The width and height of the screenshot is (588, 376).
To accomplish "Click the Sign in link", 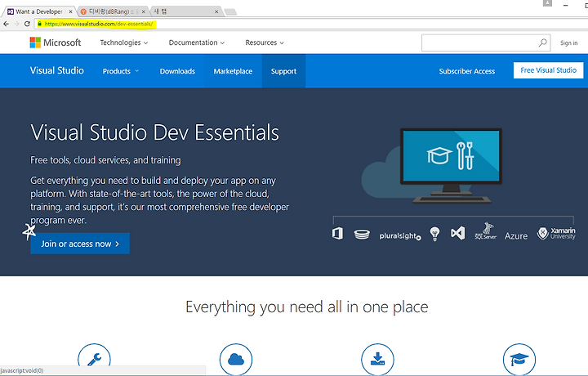I will coord(569,43).
